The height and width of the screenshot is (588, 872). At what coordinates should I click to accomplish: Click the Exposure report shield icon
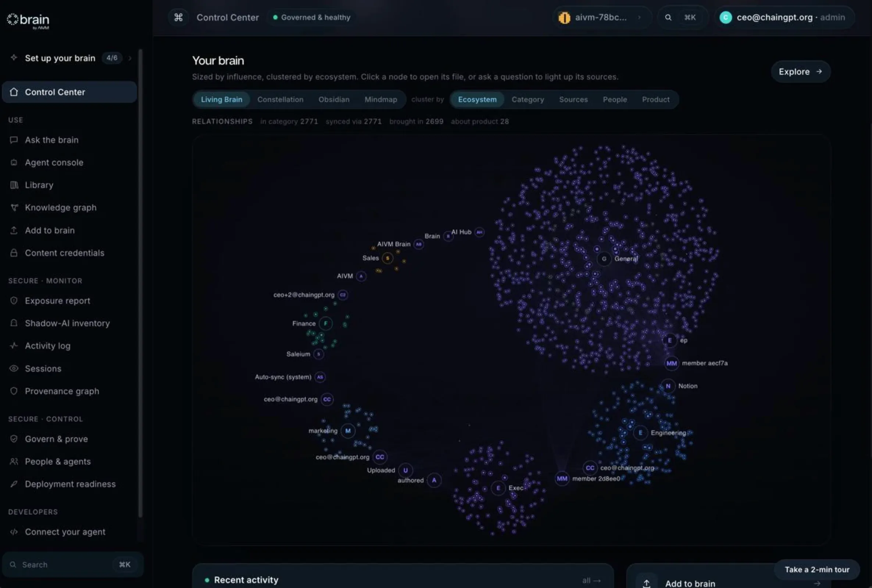pyautogui.click(x=14, y=300)
